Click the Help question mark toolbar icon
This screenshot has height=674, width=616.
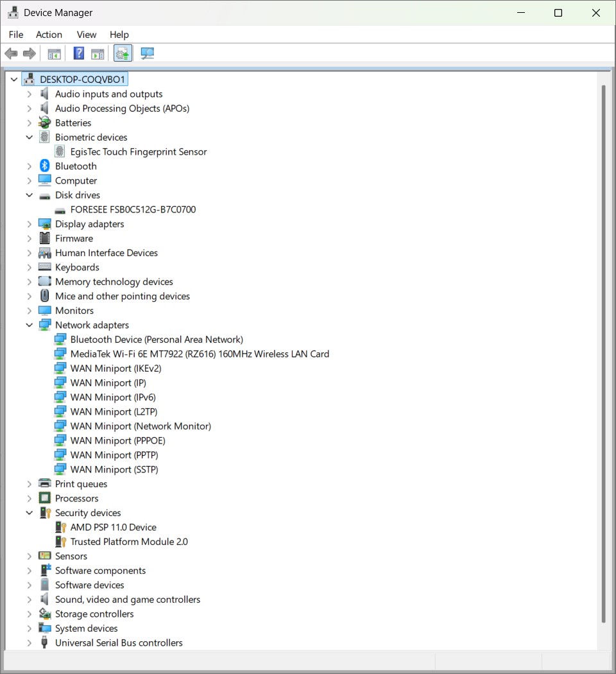point(79,53)
